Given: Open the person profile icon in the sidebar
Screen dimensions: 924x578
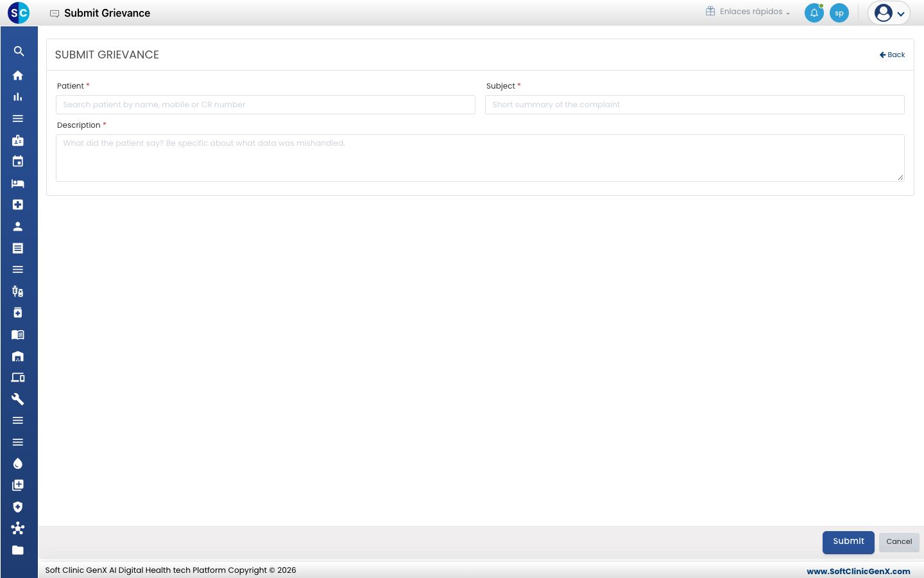Looking at the screenshot, I should coord(18,227).
